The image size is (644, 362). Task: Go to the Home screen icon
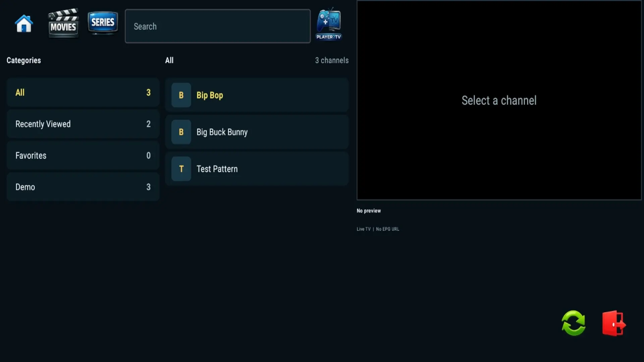(24, 23)
